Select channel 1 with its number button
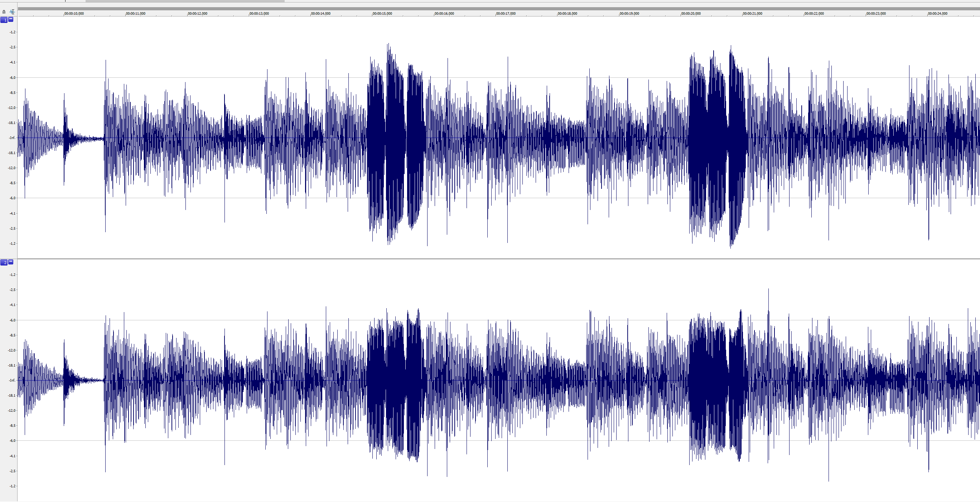This screenshot has width=980, height=502. [x=4, y=20]
